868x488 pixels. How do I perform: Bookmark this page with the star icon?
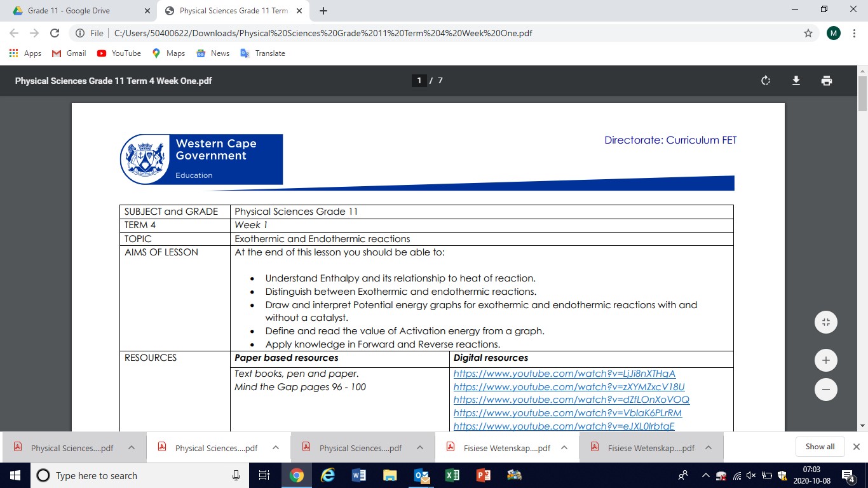[808, 33]
